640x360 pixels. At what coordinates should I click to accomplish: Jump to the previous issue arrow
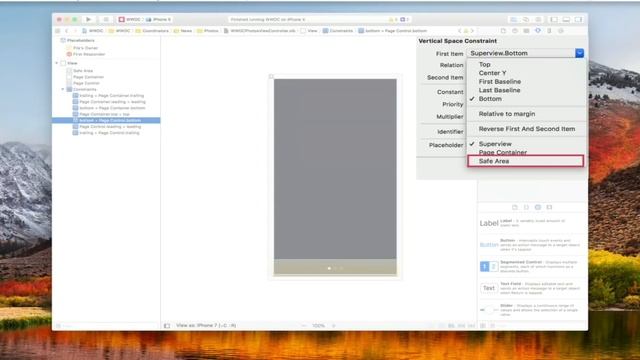tap(460, 31)
